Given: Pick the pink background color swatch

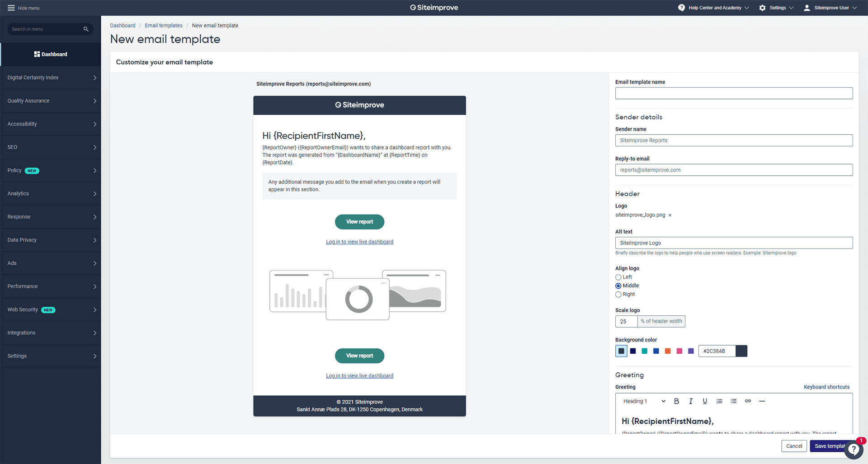Looking at the screenshot, I should (x=679, y=351).
